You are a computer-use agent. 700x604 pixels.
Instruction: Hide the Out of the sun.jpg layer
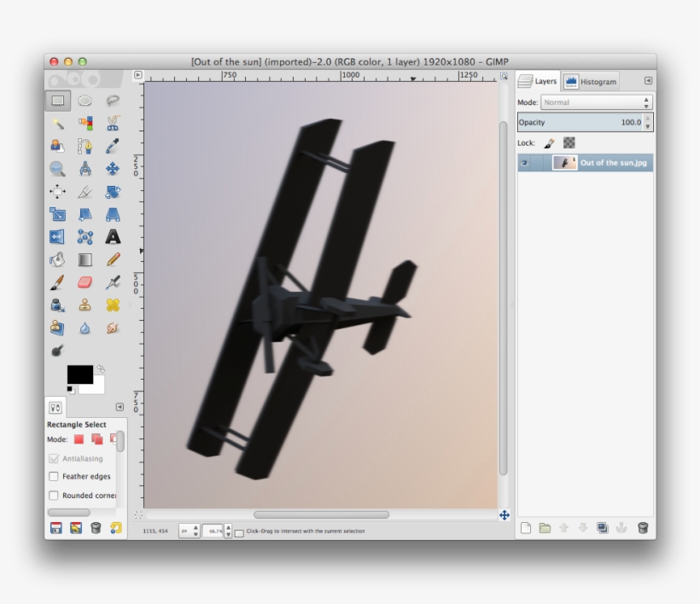[523, 162]
